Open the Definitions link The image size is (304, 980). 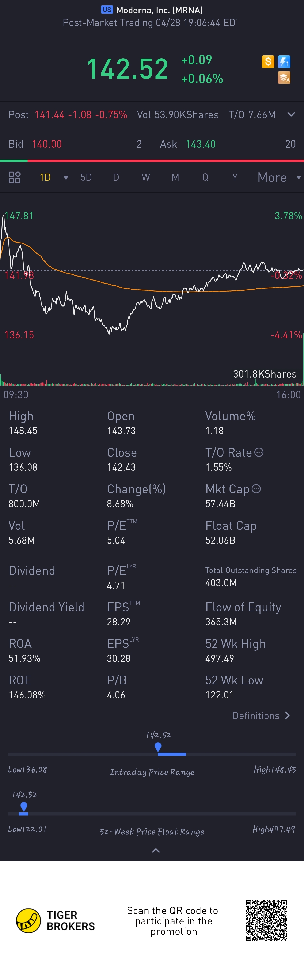261,716
